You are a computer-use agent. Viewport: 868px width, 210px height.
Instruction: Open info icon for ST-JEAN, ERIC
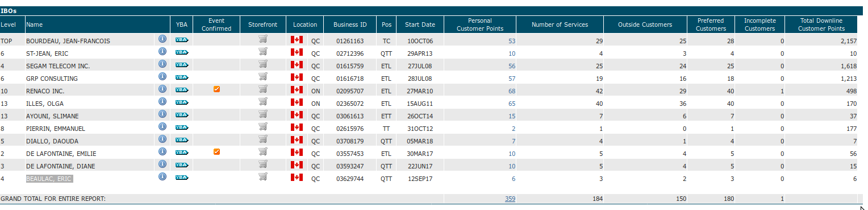pyautogui.click(x=162, y=52)
